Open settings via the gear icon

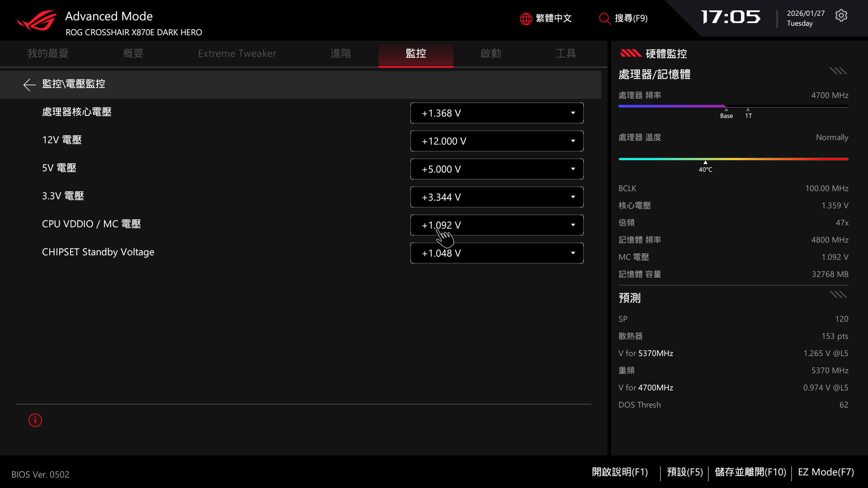[x=841, y=16]
